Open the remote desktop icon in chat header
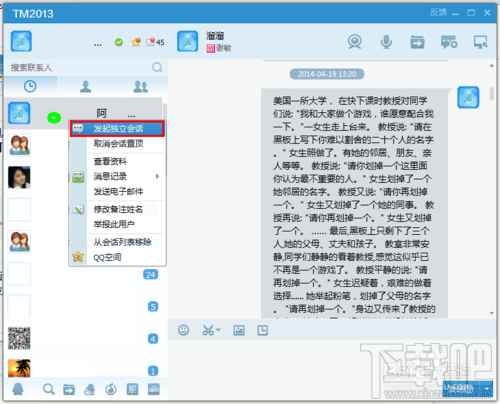Viewport: 500px width, 404px height. pyautogui.click(x=480, y=42)
